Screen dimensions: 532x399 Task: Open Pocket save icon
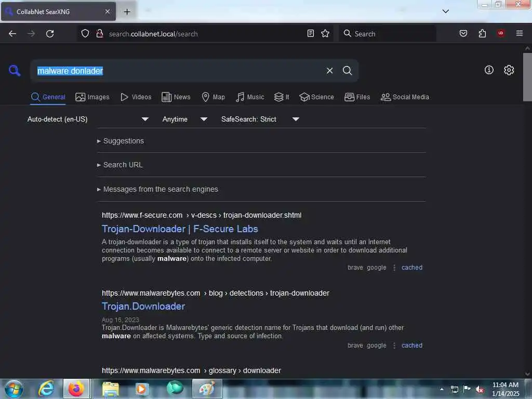pos(463,33)
